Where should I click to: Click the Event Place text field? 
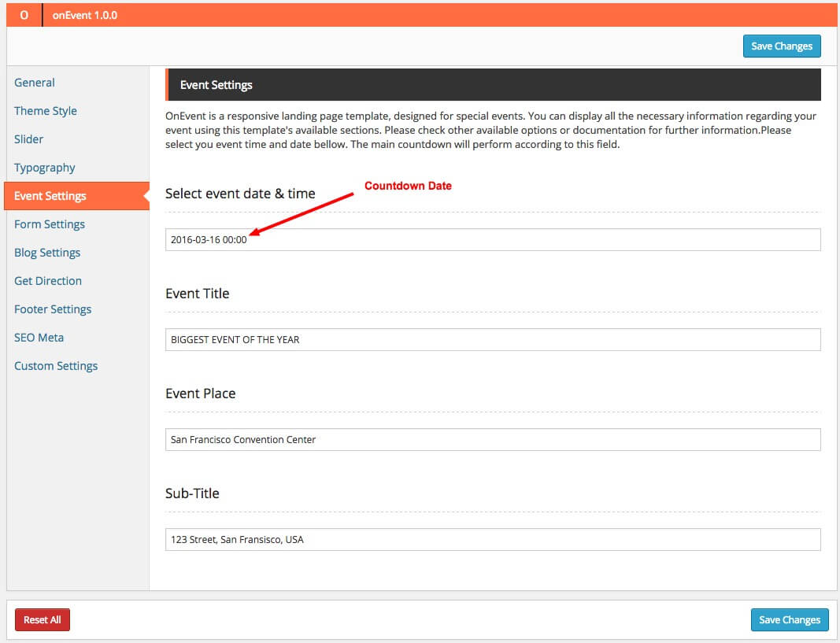tap(493, 440)
